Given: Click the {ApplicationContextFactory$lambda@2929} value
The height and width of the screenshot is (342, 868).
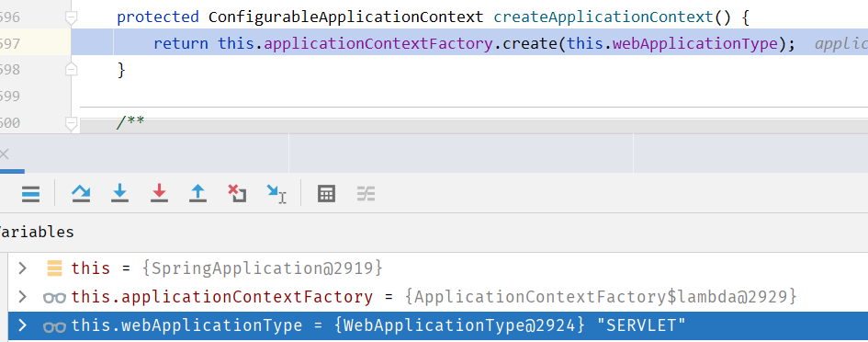Looking at the screenshot, I should pos(601,297).
